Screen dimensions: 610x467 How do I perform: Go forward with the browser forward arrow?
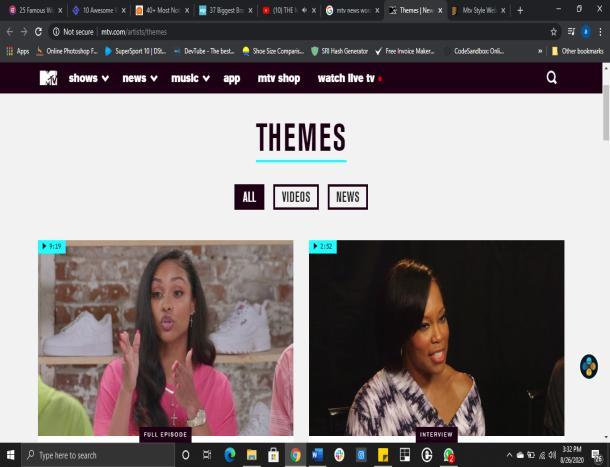coord(24,32)
